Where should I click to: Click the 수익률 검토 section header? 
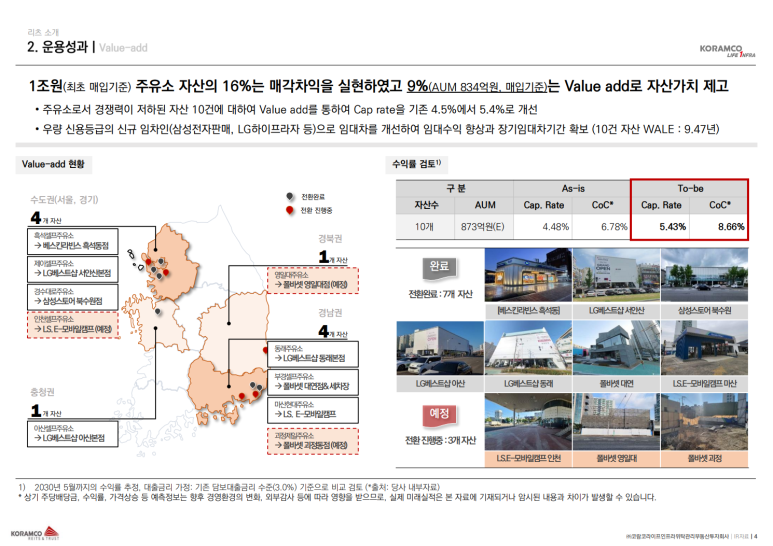point(417,164)
